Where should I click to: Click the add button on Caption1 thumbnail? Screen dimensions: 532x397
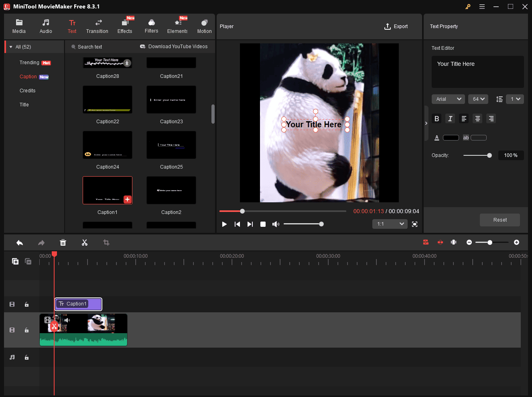[x=127, y=200]
